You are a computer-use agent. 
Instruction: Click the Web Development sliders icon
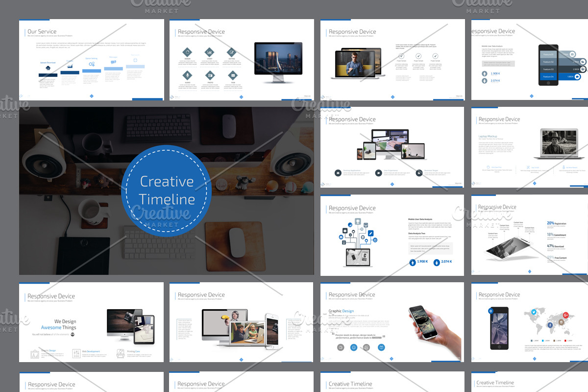click(76, 353)
